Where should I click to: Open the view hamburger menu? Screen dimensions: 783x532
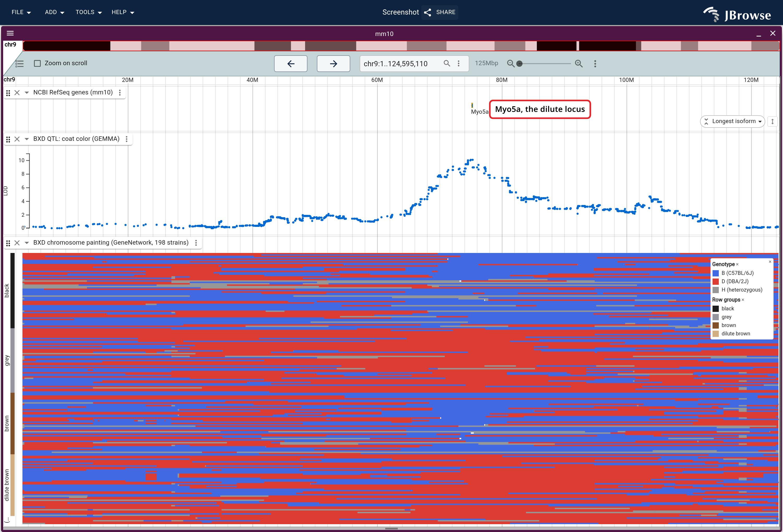pos(10,33)
